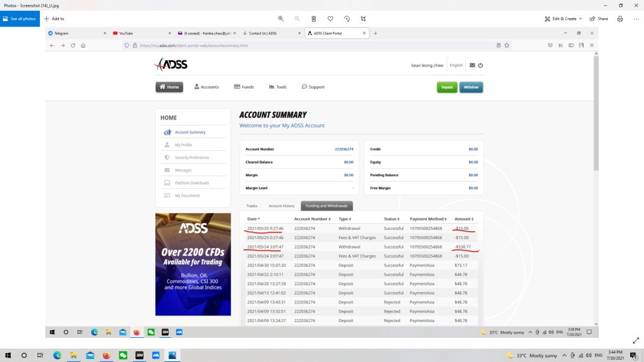
Task: Sort the table by Status column
Action: point(392,219)
